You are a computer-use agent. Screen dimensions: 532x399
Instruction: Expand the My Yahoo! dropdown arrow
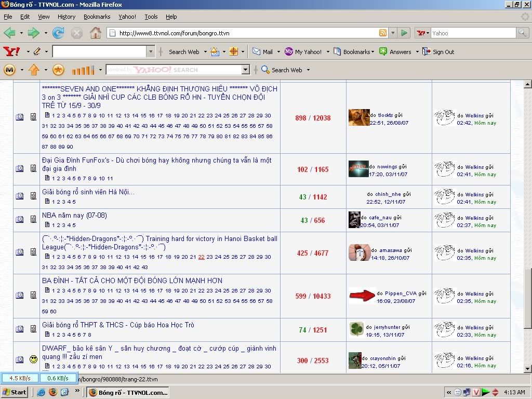(x=328, y=52)
